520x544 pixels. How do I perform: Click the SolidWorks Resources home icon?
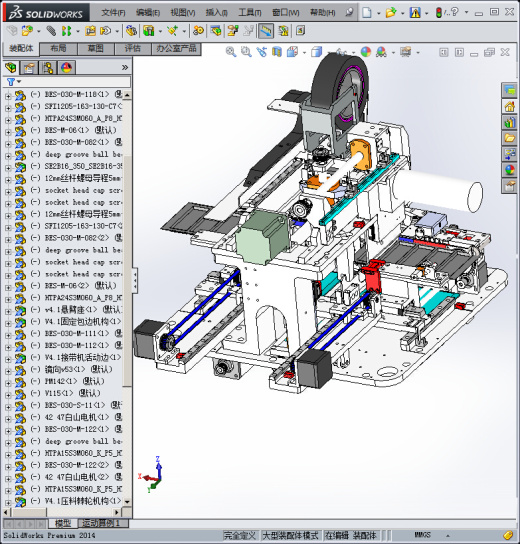[510, 107]
